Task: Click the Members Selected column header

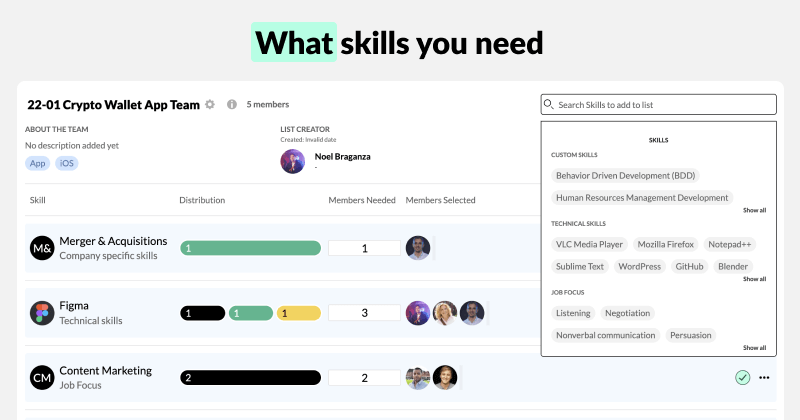Action: 440,200
